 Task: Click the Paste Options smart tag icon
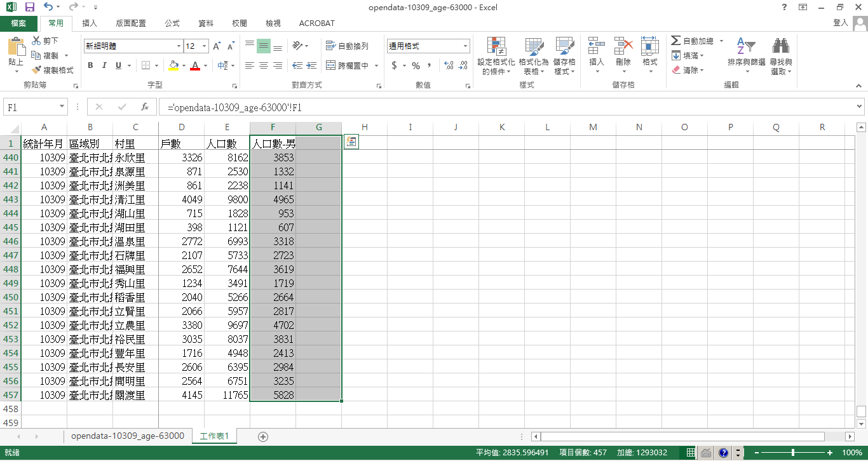(351, 142)
